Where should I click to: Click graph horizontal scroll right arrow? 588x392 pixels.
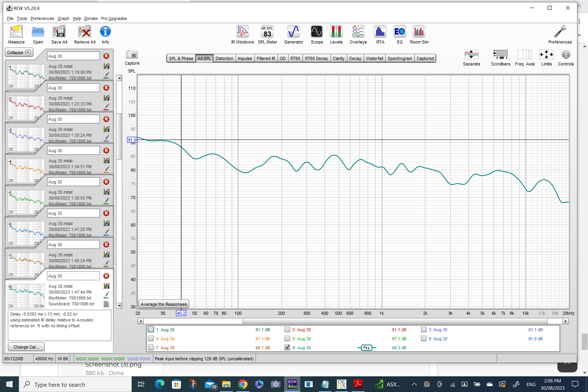pos(565,321)
